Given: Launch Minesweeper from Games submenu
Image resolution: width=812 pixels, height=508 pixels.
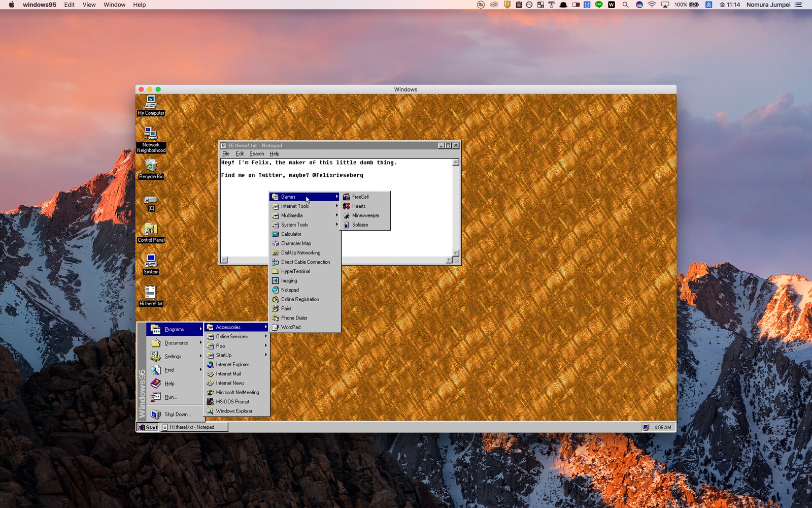Looking at the screenshot, I should (x=365, y=215).
